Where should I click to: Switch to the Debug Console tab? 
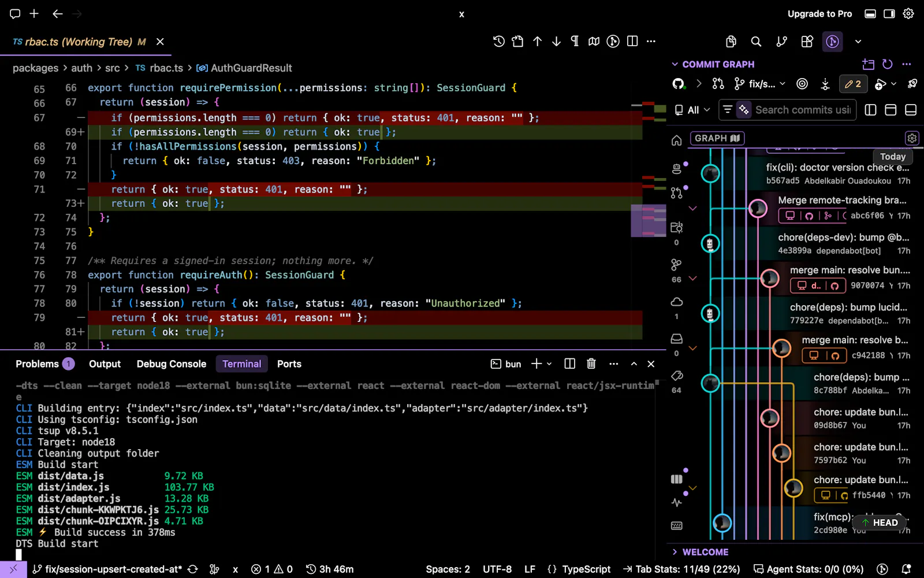point(172,364)
